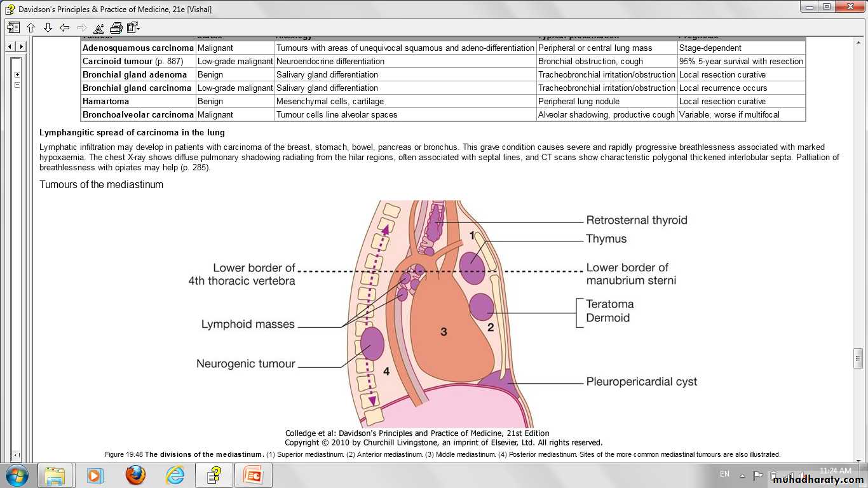Click the EN language indicator
The image size is (868, 488).
[x=724, y=474]
